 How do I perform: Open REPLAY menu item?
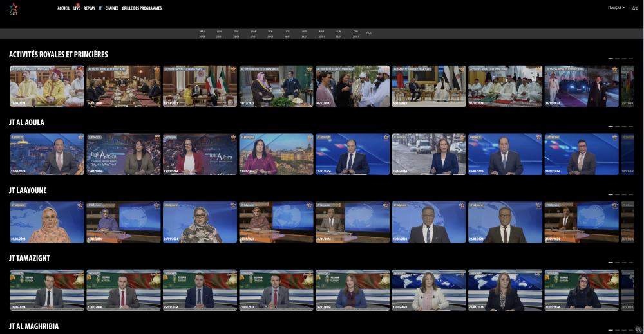pos(89,8)
